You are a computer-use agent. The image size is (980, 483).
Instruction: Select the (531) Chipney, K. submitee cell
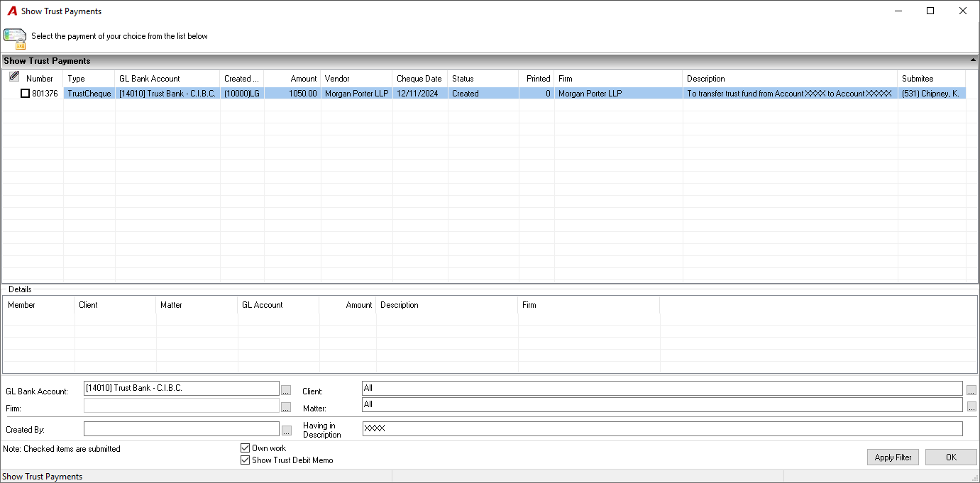tap(932, 94)
